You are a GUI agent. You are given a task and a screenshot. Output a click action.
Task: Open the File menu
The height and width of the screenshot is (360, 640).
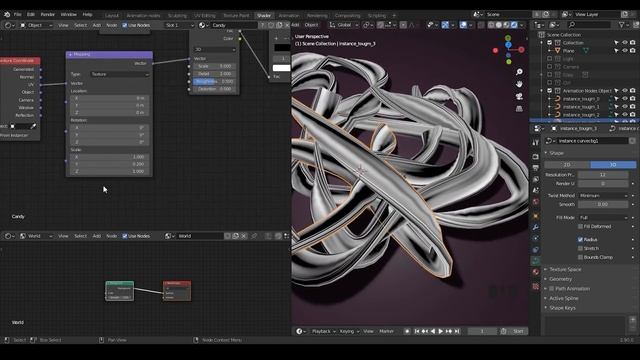(x=18, y=14)
